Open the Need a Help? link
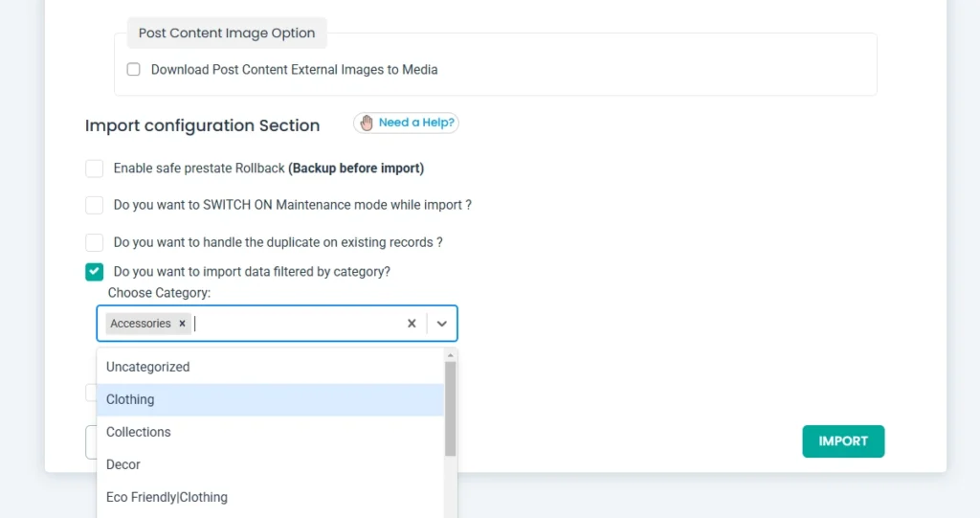The height and width of the screenshot is (518, 980). click(x=416, y=123)
